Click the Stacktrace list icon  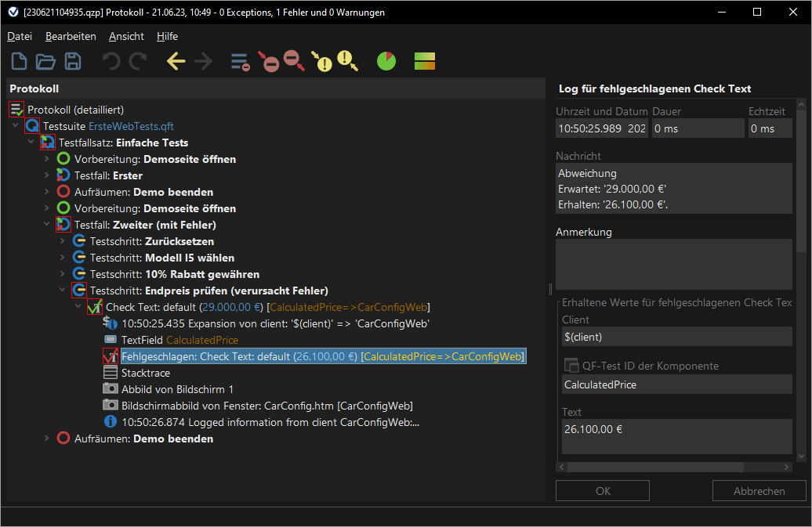111,373
